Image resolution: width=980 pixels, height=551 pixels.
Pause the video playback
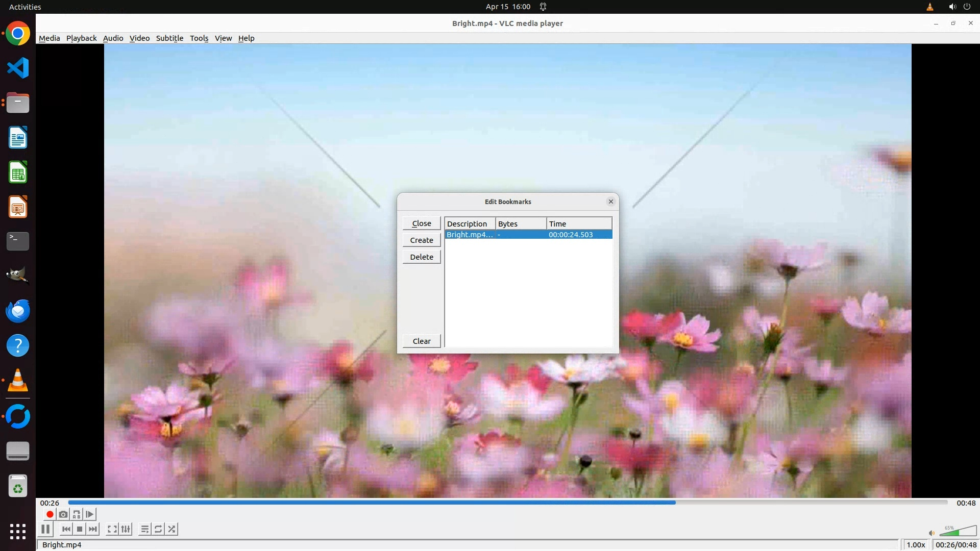point(45,529)
